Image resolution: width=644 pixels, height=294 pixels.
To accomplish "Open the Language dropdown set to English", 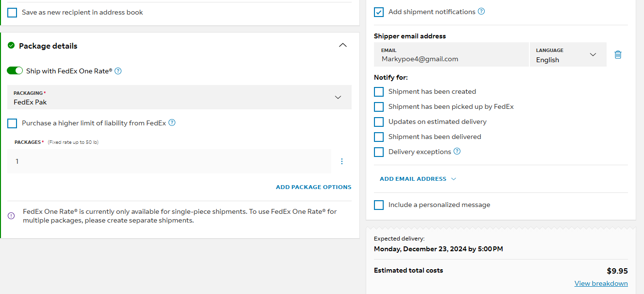I will tap(568, 54).
